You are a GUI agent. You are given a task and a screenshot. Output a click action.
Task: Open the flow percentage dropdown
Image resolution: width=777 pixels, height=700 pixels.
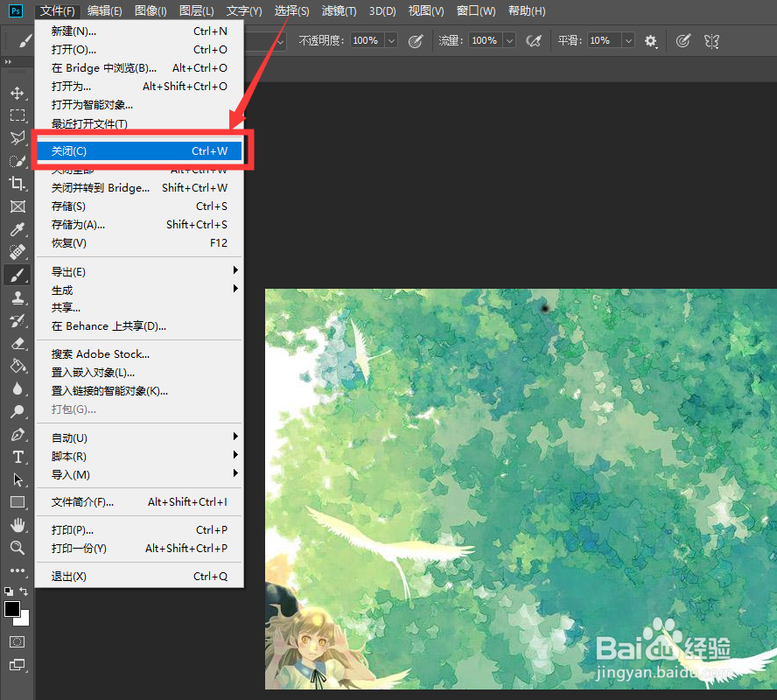[x=509, y=40]
